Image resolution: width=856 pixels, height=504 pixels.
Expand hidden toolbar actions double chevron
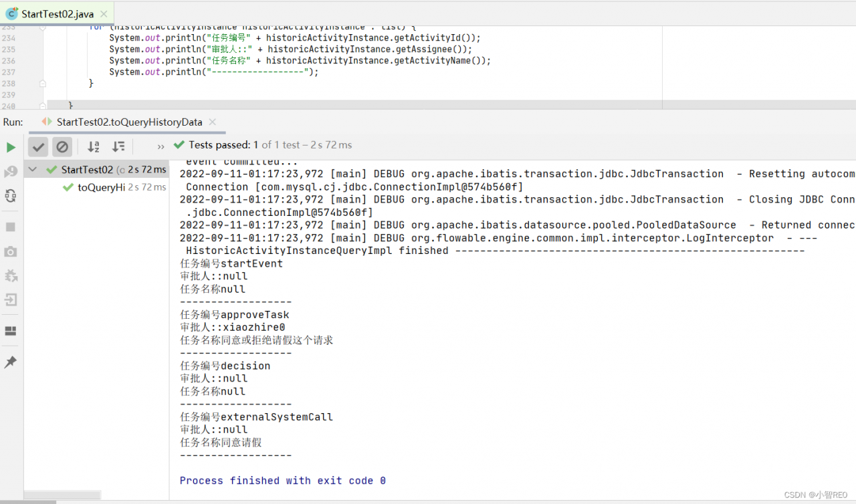(160, 146)
